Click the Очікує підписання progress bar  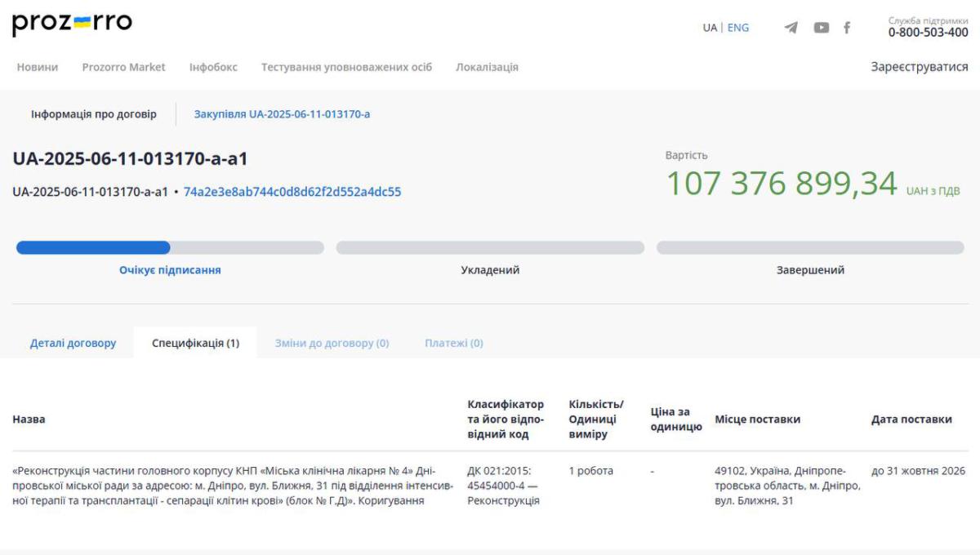(x=170, y=247)
